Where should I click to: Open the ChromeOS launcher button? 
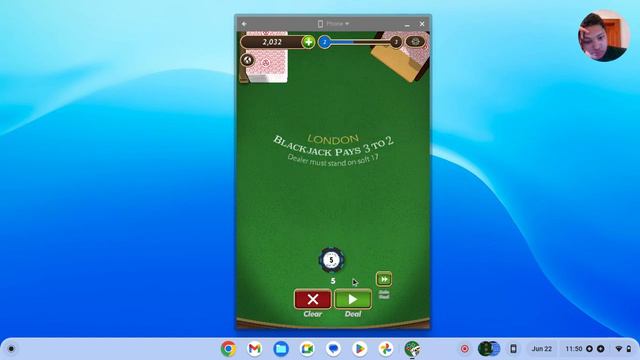tap(11, 349)
